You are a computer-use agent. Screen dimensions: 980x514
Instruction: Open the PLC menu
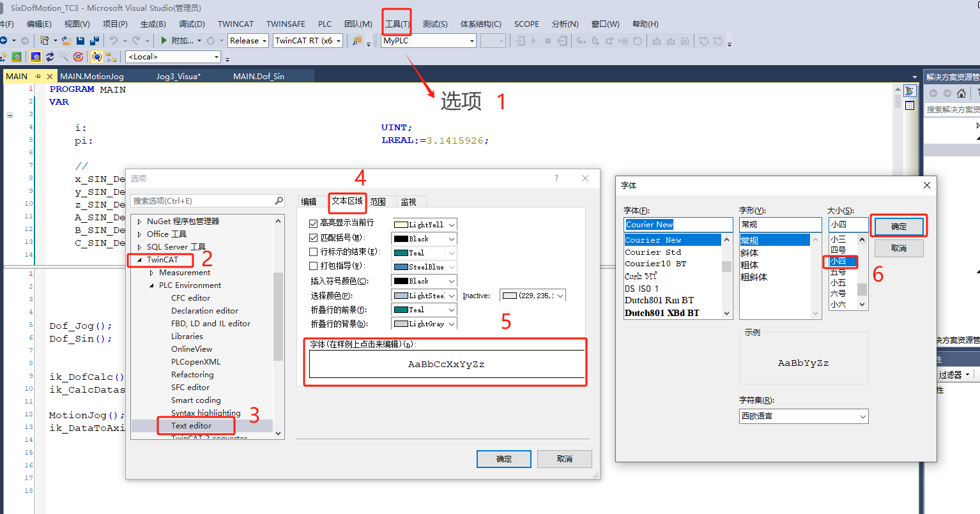[325, 24]
